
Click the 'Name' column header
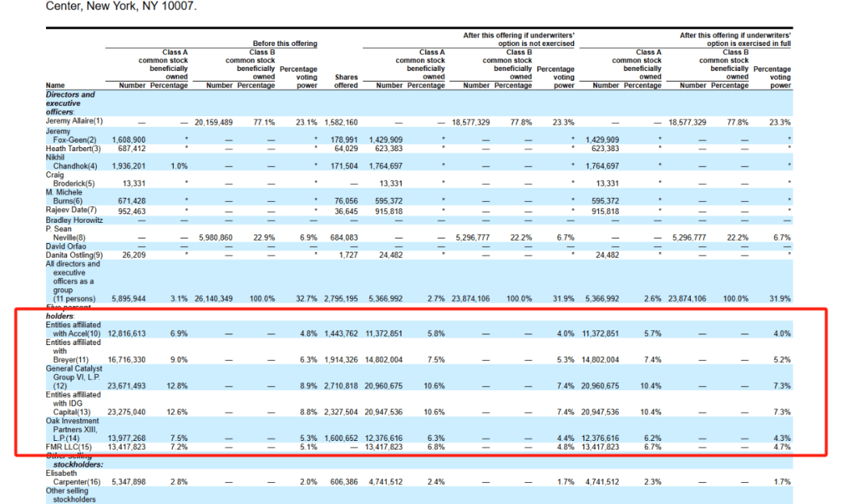[55, 85]
